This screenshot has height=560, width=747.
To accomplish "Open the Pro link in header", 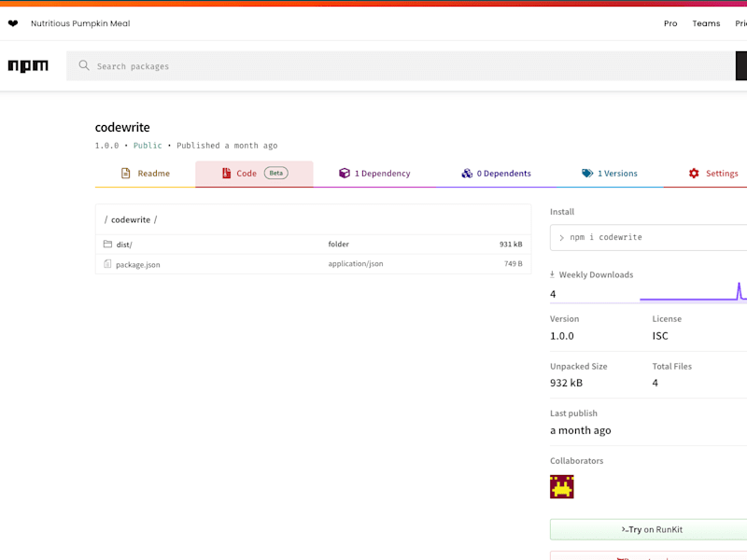I will (670, 23).
